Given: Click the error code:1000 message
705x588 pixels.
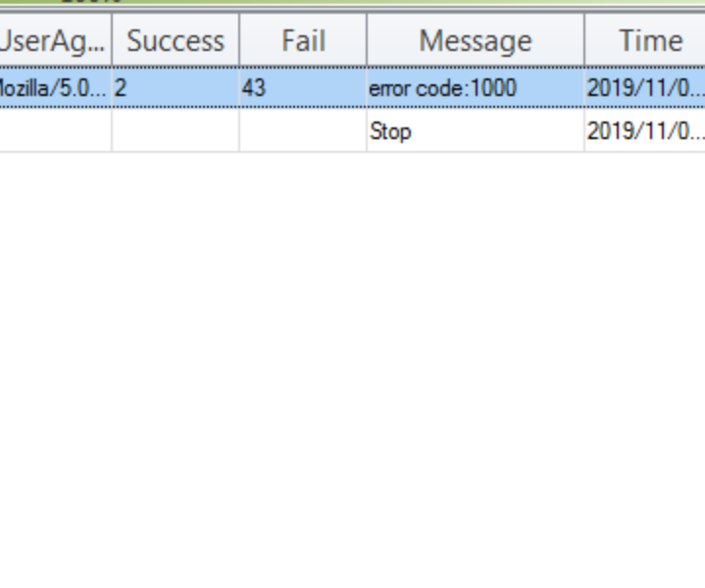Looking at the screenshot, I should click(442, 88).
